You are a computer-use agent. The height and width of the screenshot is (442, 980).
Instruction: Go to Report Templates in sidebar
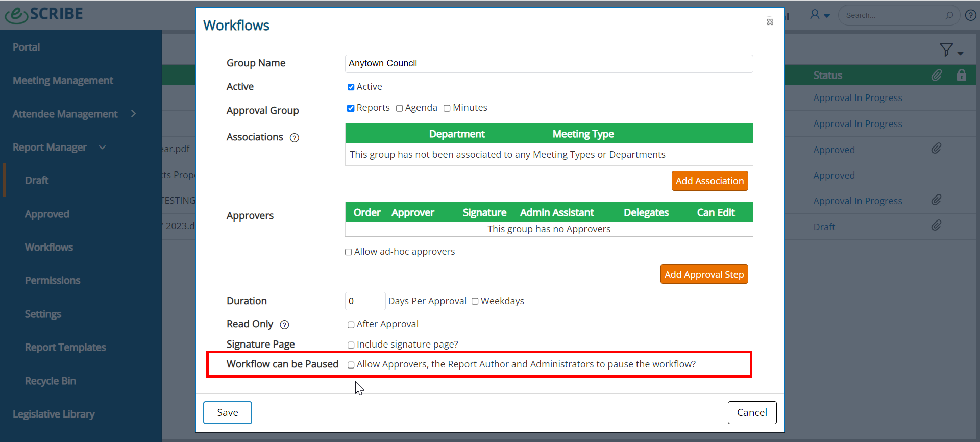point(65,348)
